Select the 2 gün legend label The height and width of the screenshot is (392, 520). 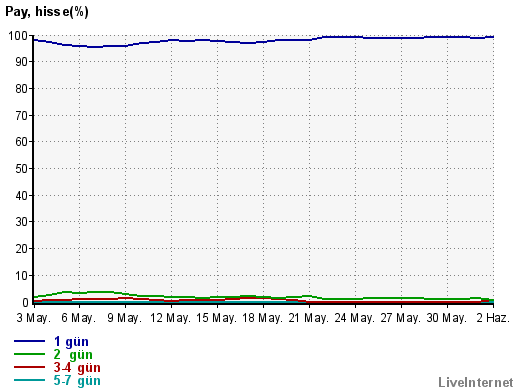click(73, 355)
